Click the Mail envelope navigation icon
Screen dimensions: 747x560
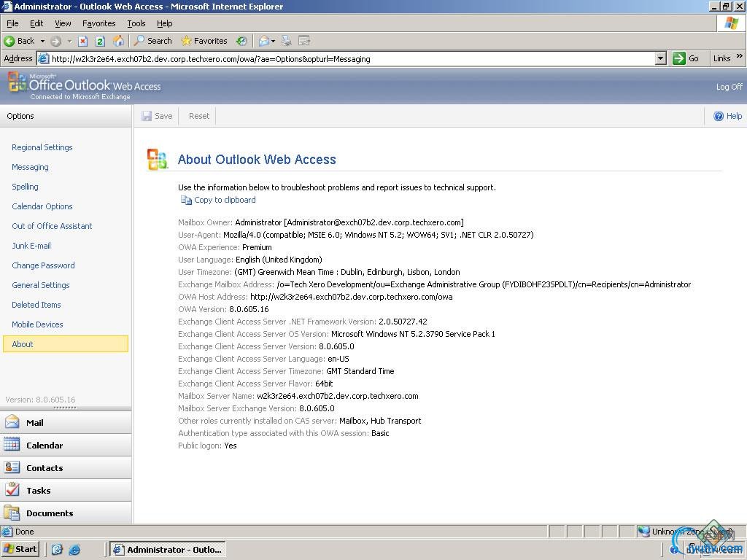[x=12, y=422]
